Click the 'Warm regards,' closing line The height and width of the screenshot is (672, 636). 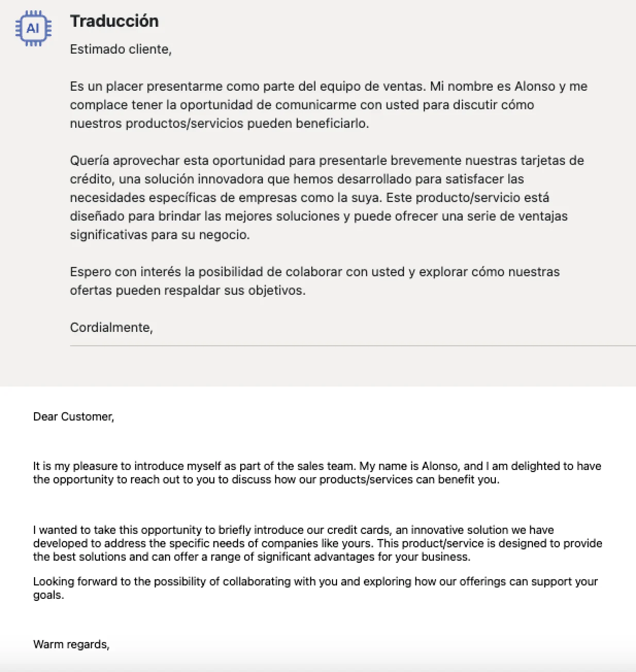click(x=71, y=644)
